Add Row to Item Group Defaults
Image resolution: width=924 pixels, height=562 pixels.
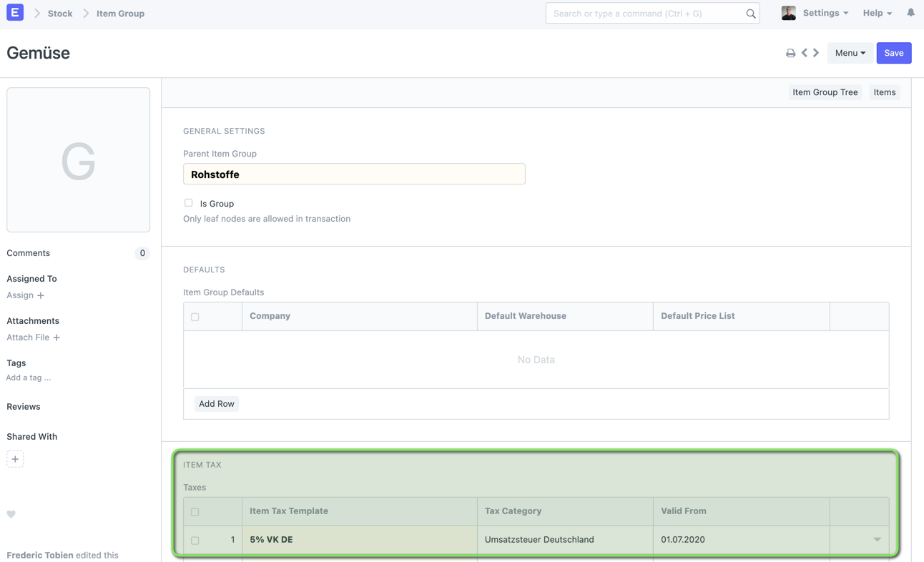pyautogui.click(x=217, y=404)
